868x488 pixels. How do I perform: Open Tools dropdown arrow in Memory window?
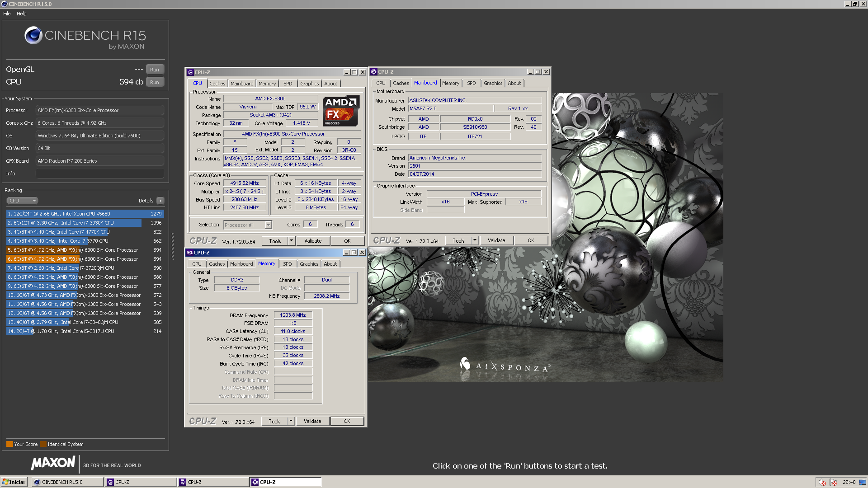291,422
